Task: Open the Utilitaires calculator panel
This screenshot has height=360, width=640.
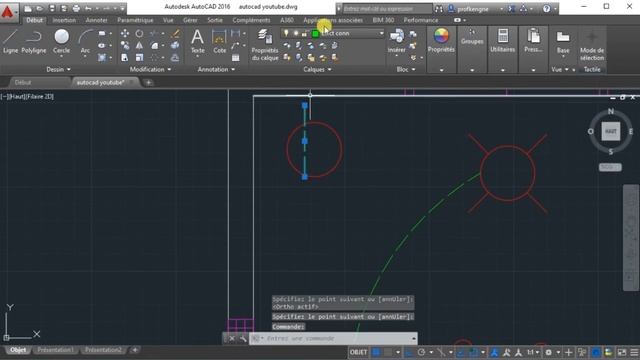Action: click(502, 41)
